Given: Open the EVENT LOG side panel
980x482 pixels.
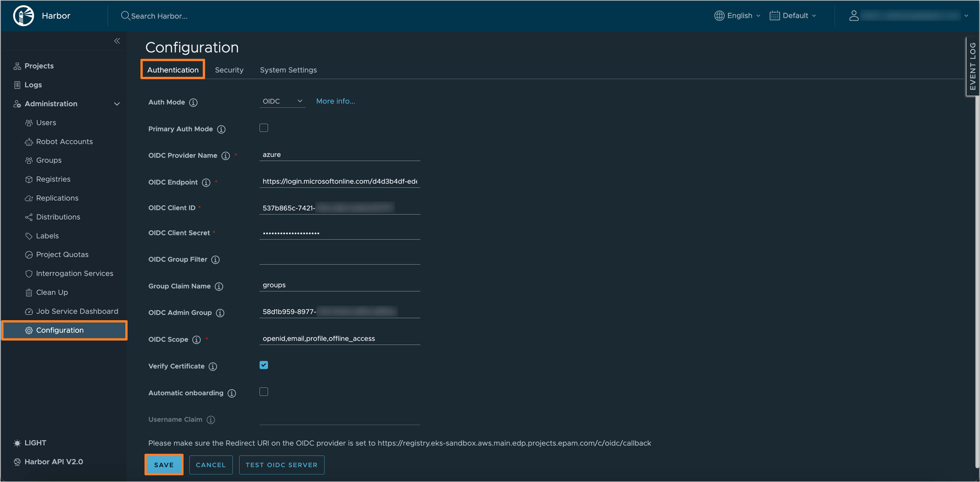Looking at the screenshot, I should pyautogui.click(x=972, y=66).
